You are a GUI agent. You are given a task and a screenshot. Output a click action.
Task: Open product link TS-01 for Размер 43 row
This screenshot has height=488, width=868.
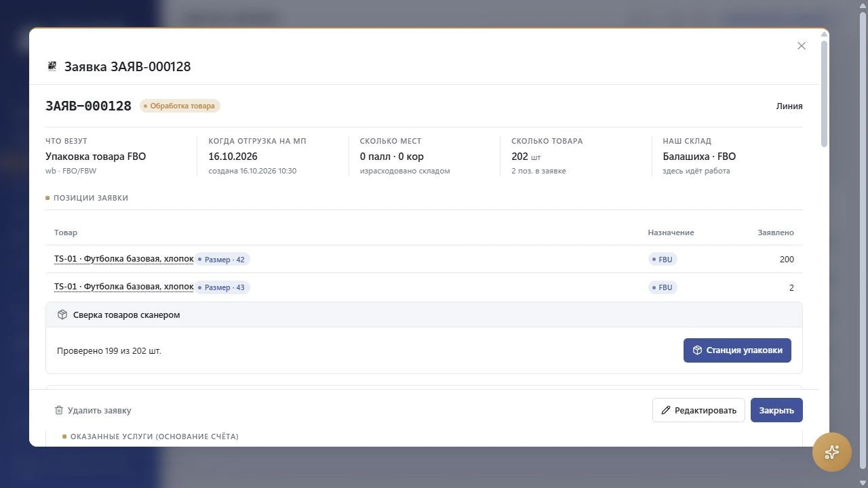pyautogui.click(x=124, y=287)
